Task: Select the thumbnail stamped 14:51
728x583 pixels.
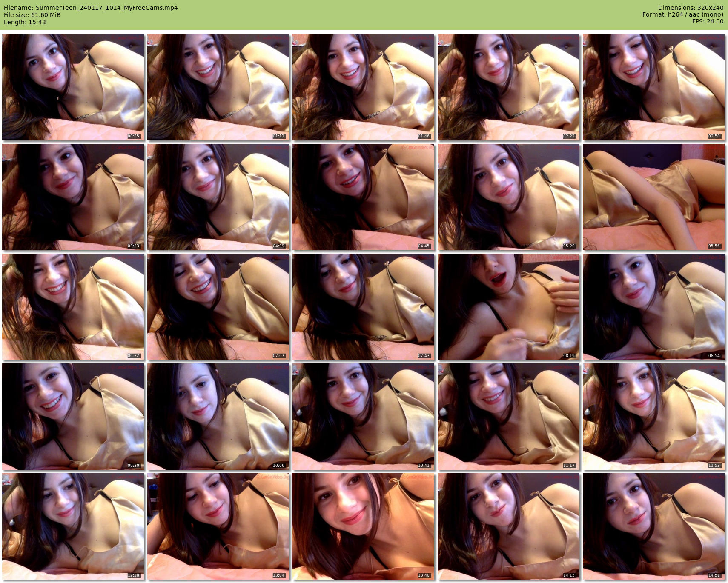Action: tap(654, 526)
